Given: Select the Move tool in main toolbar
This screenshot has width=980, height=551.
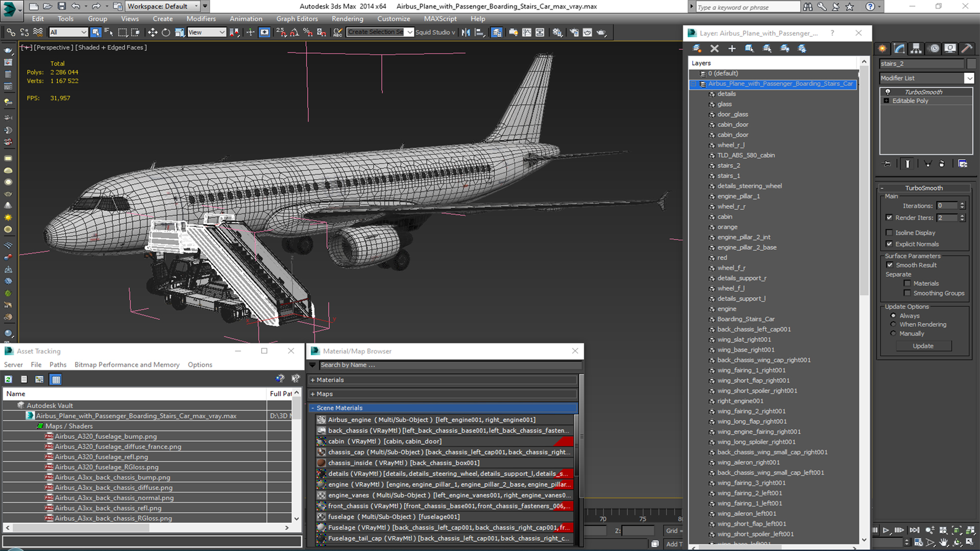Looking at the screenshot, I should [x=152, y=32].
